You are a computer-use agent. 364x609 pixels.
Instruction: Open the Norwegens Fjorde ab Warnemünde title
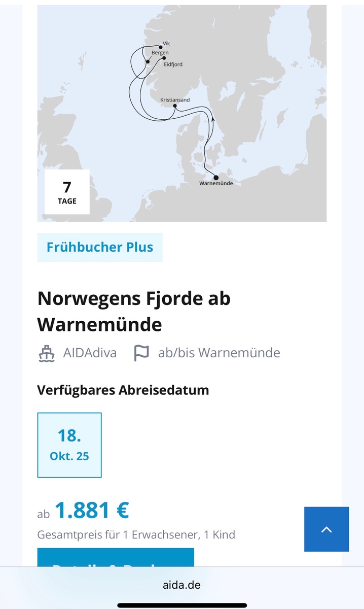[x=134, y=311]
